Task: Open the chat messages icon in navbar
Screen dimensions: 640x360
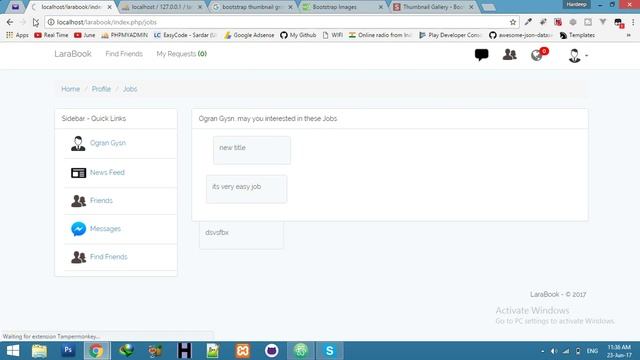Action: (x=482, y=54)
